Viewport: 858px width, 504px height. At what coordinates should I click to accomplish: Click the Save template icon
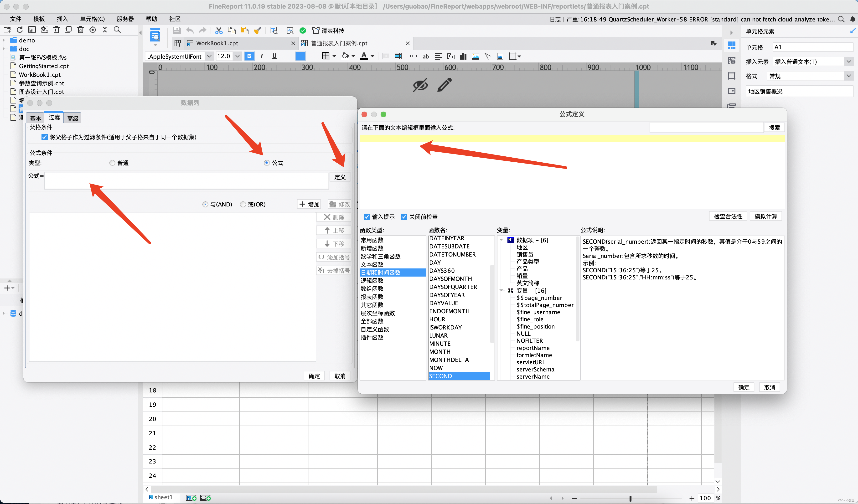(x=176, y=31)
